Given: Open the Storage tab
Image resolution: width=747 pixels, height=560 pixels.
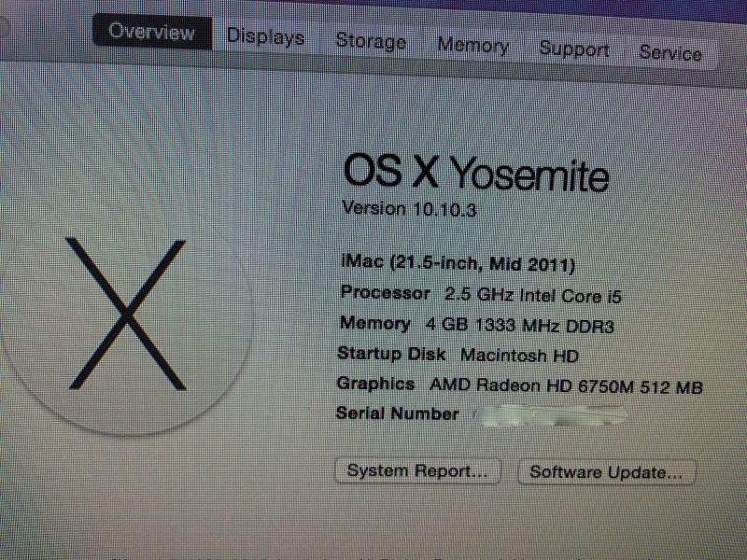Looking at the screenshot, I should (371, 41).
